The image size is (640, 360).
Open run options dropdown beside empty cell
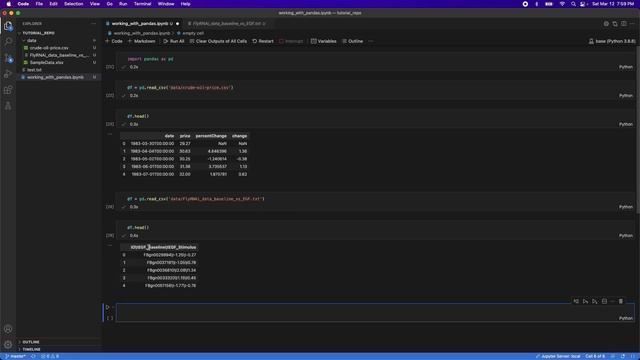[112, 307]
